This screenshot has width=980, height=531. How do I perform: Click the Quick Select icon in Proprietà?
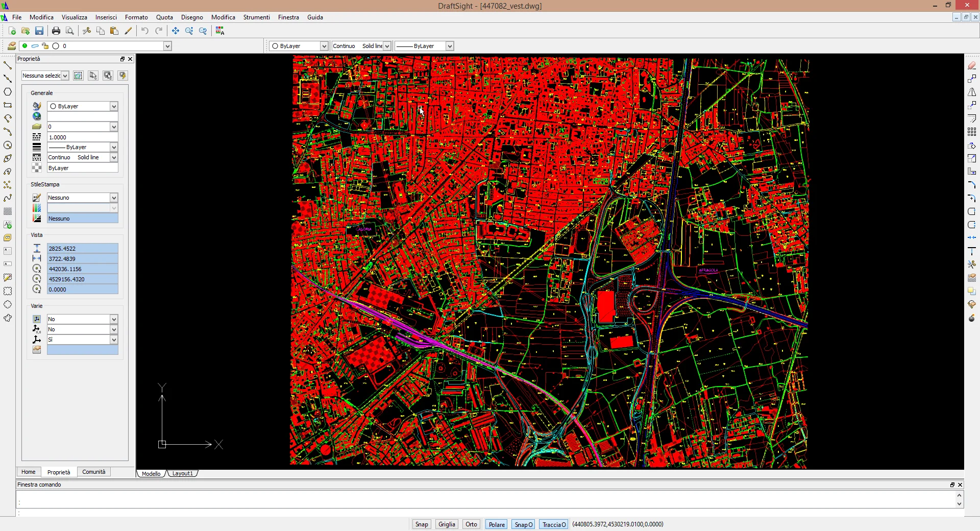point(122,76)
